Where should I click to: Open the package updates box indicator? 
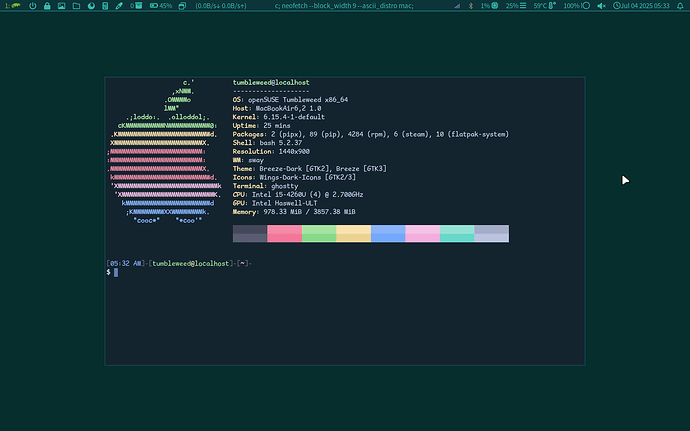pos(136,6)
